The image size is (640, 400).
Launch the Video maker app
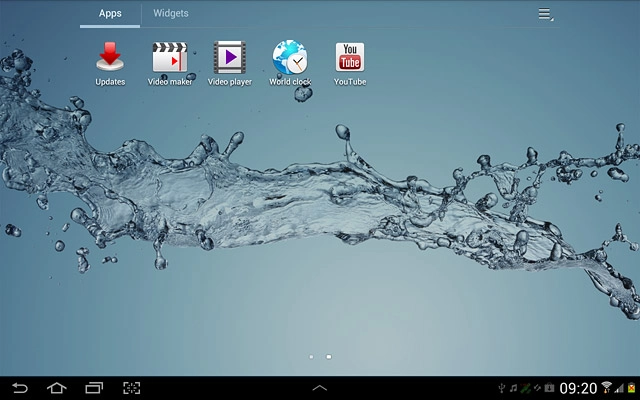[170, 62]
